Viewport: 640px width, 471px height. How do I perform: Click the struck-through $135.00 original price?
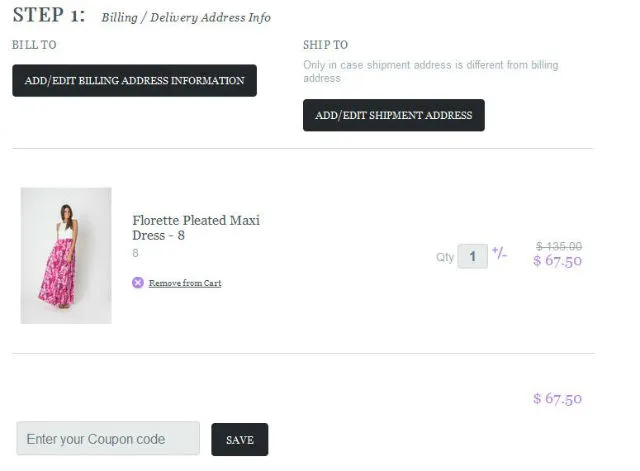[559, 246]
